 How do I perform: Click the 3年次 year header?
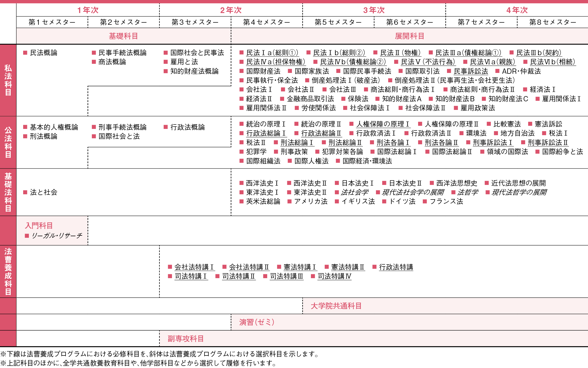[374, 10]
